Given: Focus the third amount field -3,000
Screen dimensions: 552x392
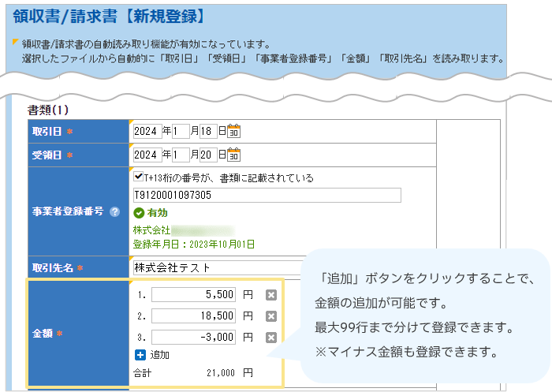Looking at the screenshot, I should point(194,338).
